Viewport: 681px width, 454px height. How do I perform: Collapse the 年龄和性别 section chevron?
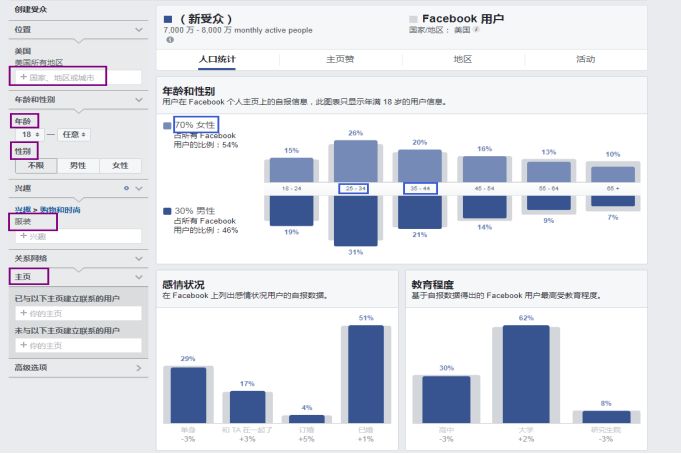point(139,99)
